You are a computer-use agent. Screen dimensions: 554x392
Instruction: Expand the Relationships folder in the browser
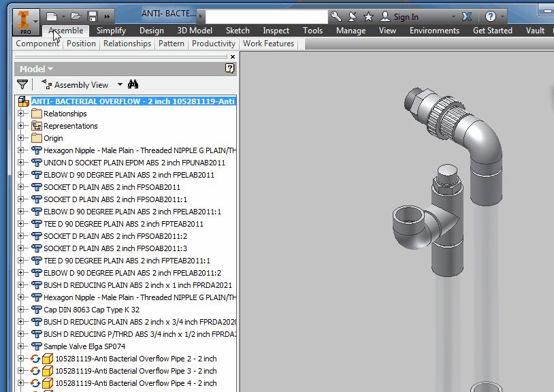pyautogui.click(x=21, y=114)
